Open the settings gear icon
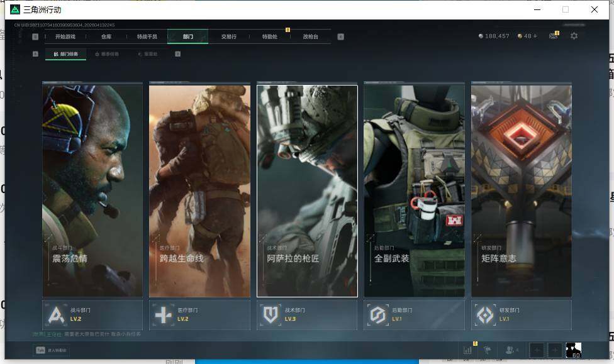The height and width of the screenshot is (364, 614). (x=574, y=36)
